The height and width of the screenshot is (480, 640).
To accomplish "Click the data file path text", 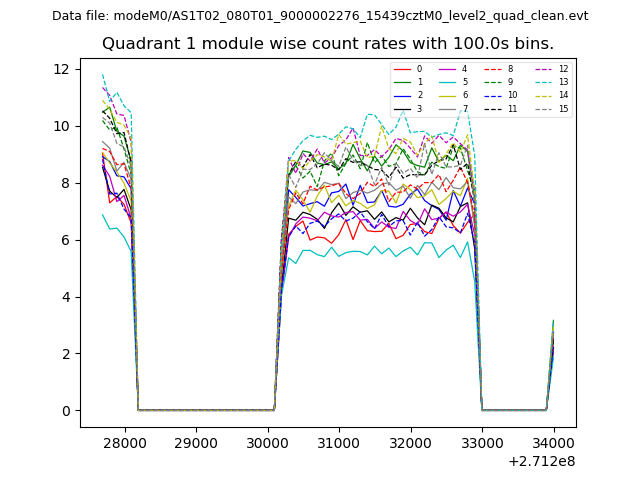I will pos(320,16).
